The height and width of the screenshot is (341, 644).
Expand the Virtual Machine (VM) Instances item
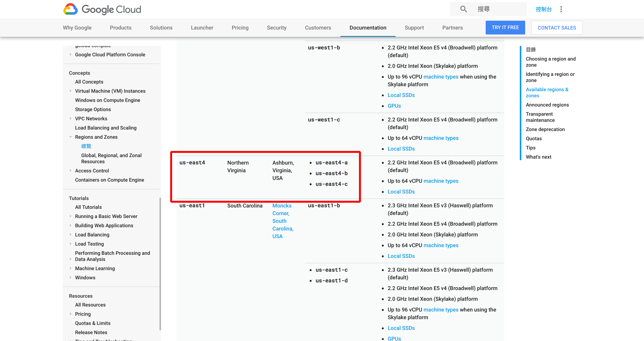pos(71,91)
